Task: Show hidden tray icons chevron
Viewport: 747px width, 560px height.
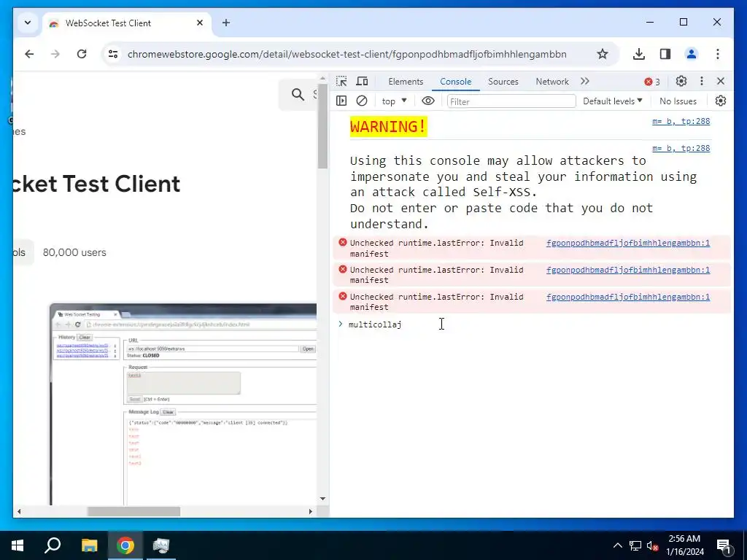Action: pos(617,545)
